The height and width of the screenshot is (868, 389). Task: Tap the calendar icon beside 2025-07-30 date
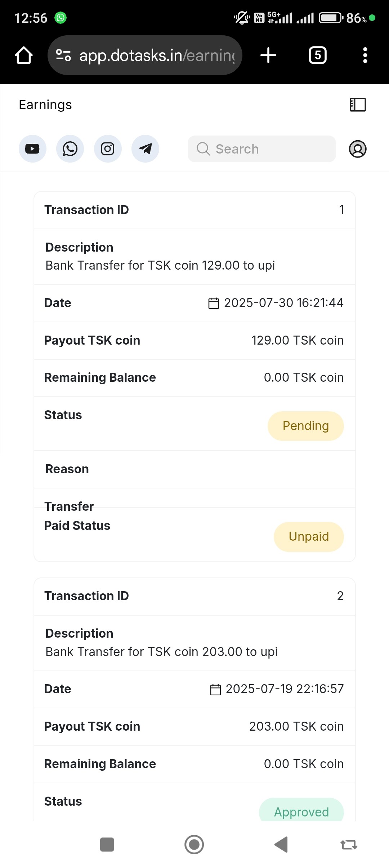[214, 303]
